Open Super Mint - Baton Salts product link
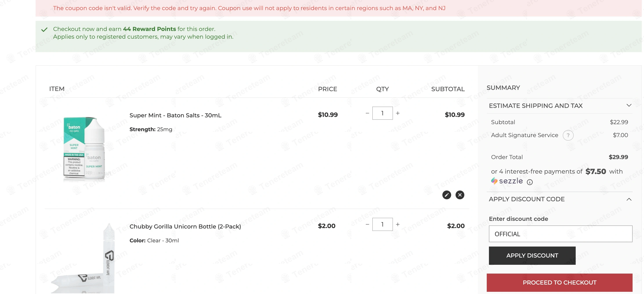 click(175, 115)
